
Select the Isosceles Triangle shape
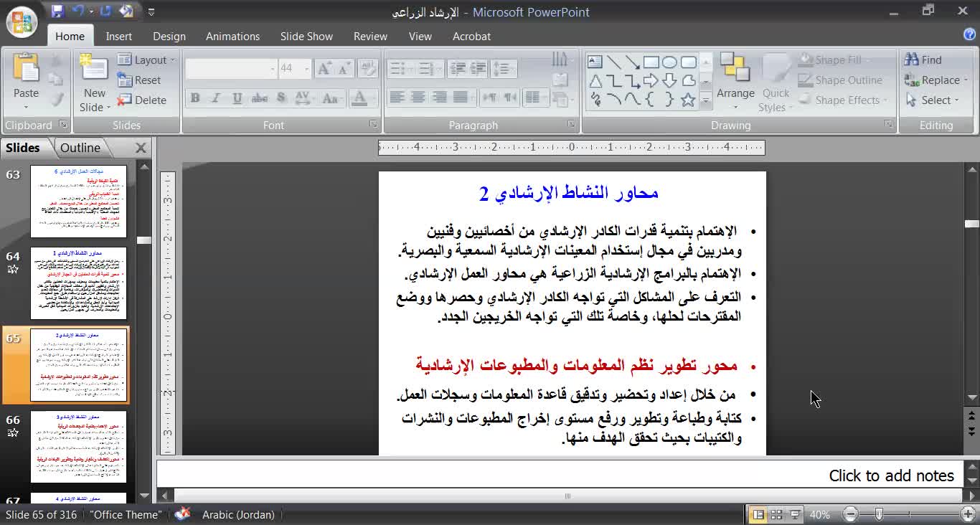click(595, 80)
